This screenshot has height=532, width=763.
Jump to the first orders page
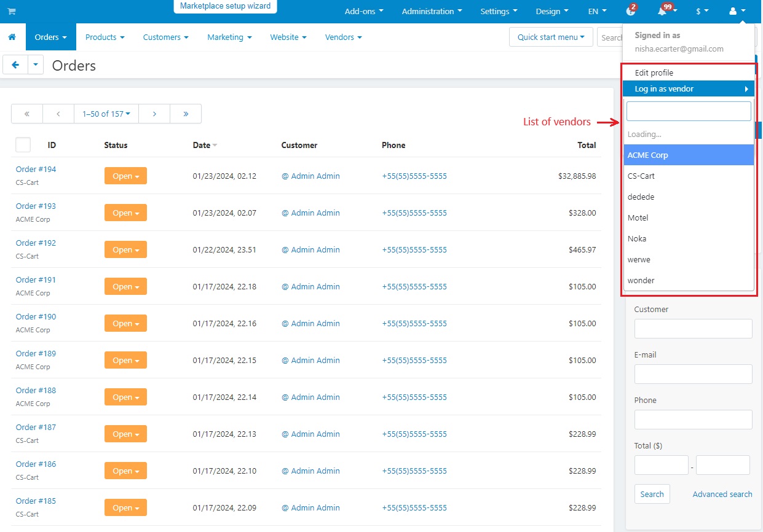27,114
